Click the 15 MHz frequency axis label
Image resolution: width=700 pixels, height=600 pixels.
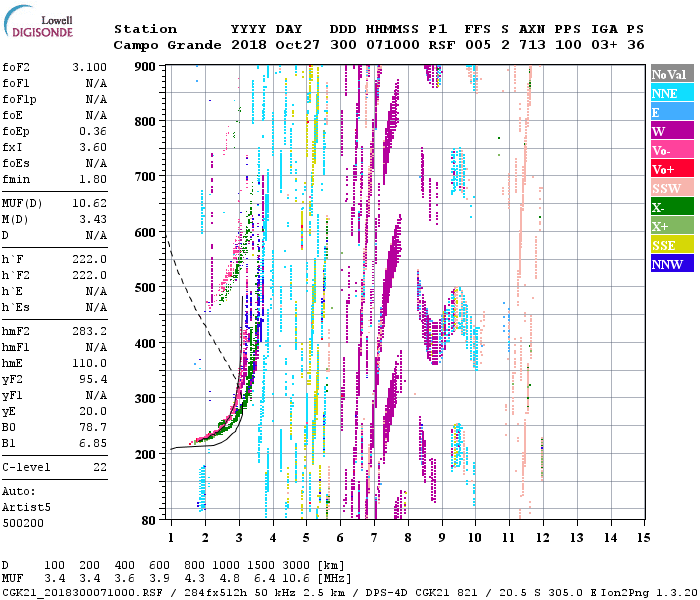(x=643, y=538)
